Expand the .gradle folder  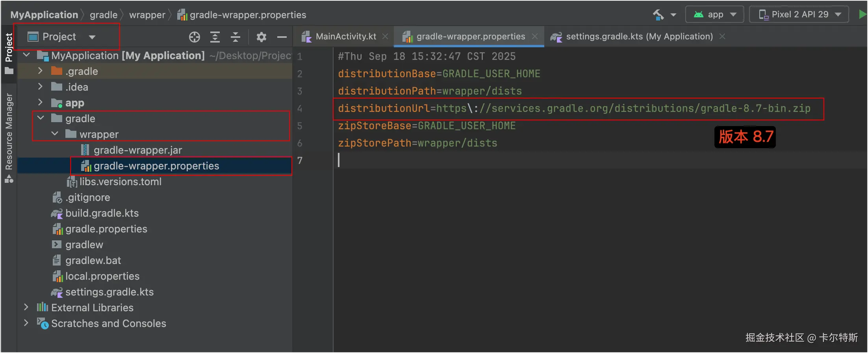point(40,71)
